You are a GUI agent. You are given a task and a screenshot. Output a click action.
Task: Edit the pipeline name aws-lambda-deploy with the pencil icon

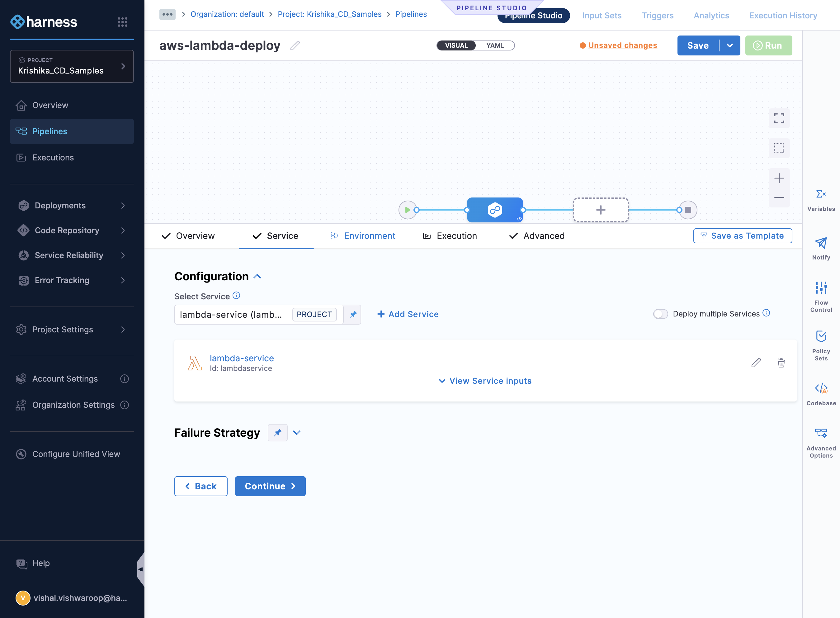coord(295,46)
